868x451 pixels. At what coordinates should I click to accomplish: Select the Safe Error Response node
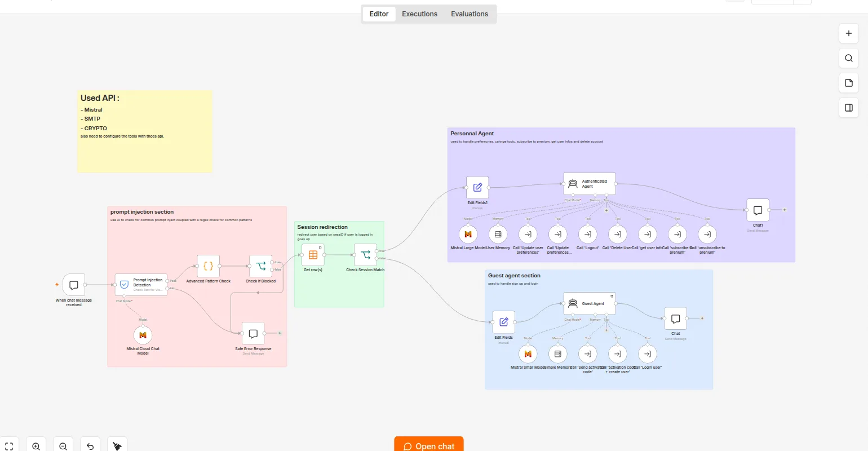click(x=253, y=333)
